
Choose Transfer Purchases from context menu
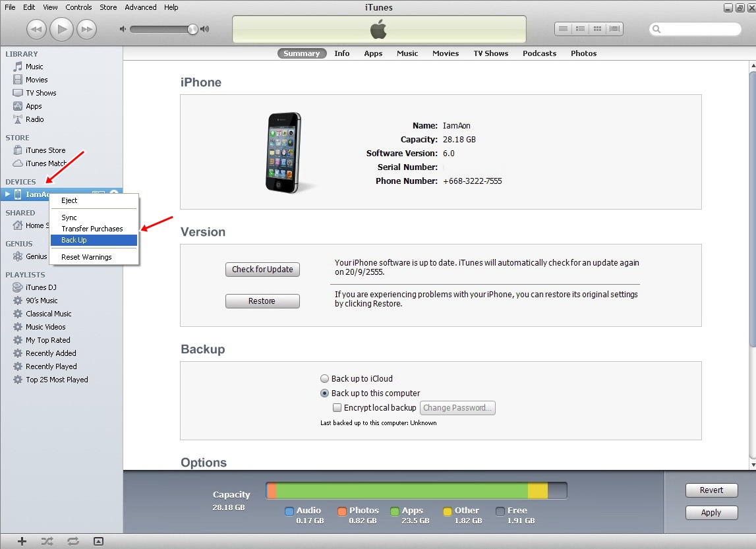click(x=94, y=229)
